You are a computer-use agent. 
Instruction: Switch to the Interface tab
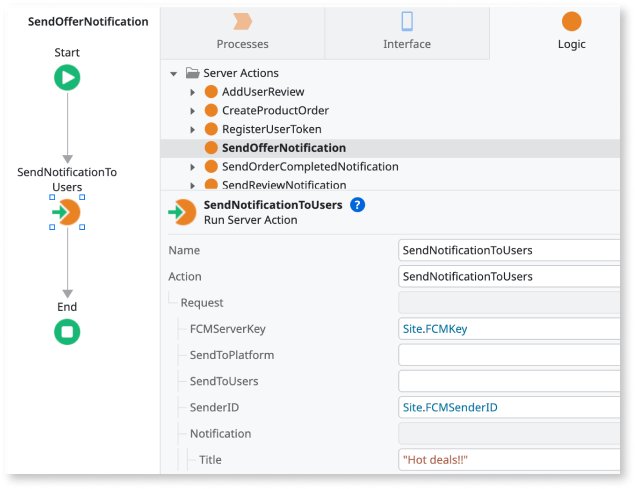click(x=407, y=30)
